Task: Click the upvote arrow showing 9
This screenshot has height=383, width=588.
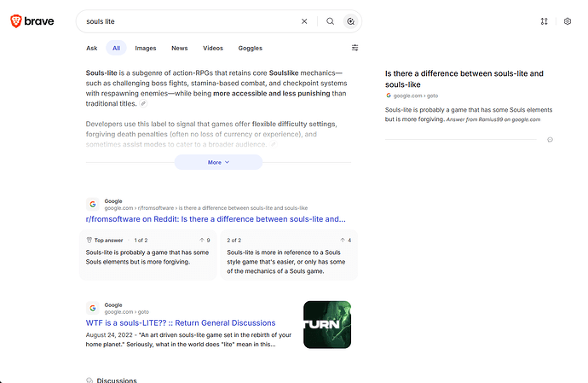Action: pos(202,240)
